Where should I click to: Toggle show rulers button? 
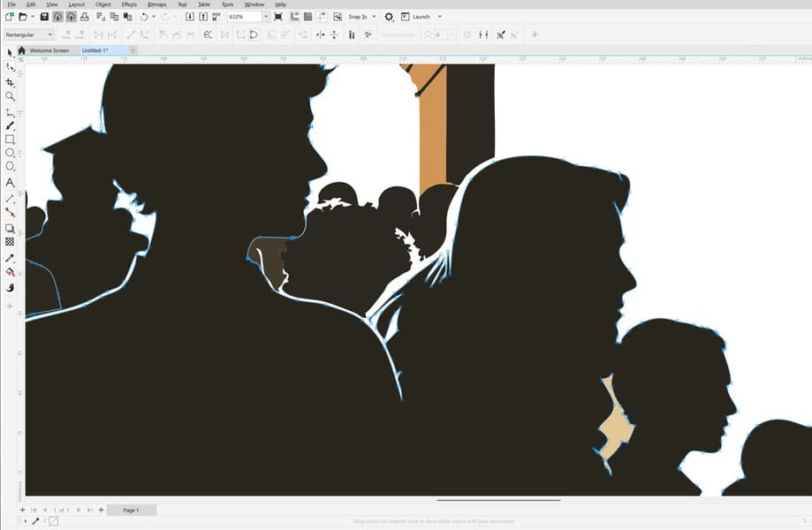pyautogui.click(x=294, y=17)
